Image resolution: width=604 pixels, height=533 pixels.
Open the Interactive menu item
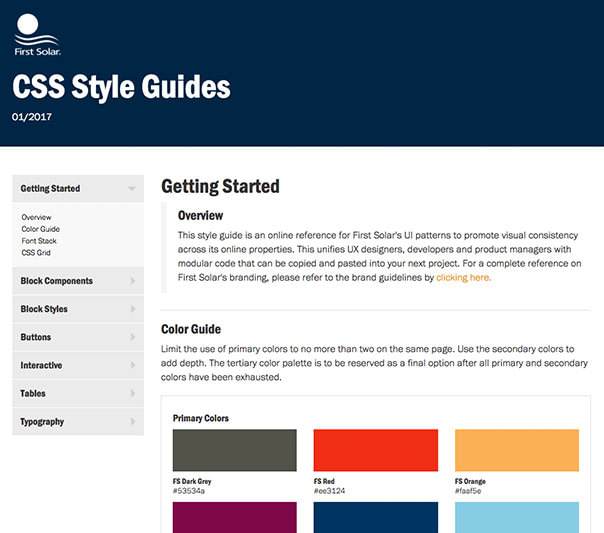click(78, 365)
